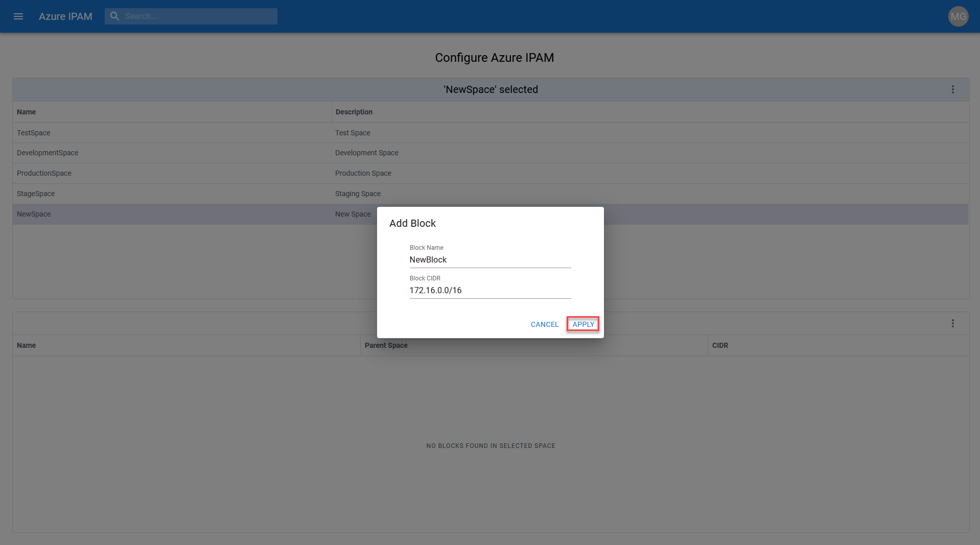The height and width of the screenshot is (545, 980).
Task: Edit the Block CIDR field
Action: (490, 291)
